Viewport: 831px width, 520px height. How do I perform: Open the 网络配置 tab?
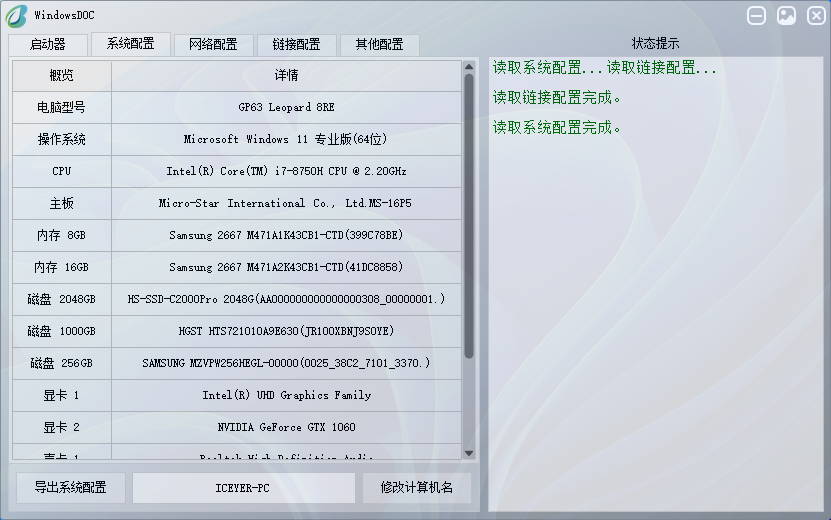[x=214, y=45]
